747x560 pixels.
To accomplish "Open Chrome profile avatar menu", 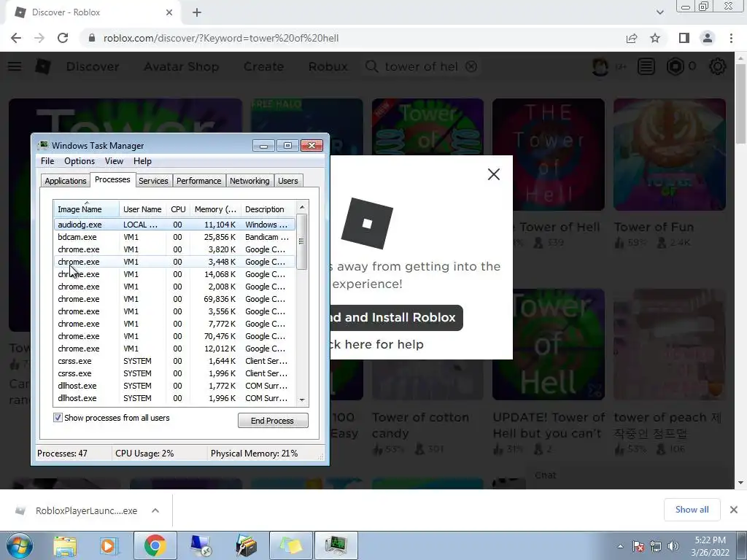I will point(708,38).
